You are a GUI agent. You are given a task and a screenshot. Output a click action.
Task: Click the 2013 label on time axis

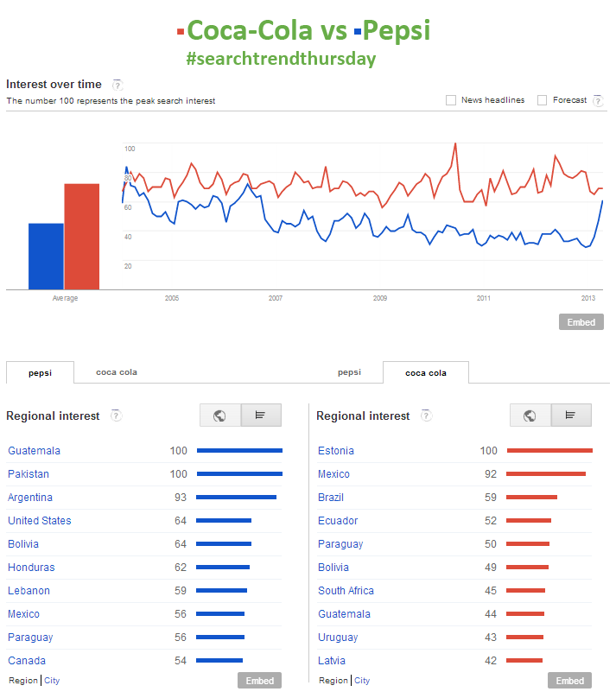click(x=588, y=298)
